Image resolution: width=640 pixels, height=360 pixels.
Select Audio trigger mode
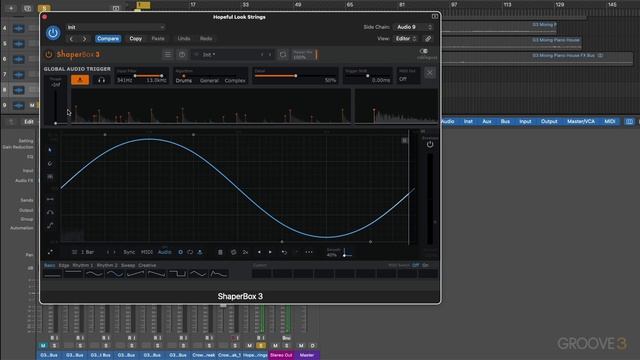point(164,252)
